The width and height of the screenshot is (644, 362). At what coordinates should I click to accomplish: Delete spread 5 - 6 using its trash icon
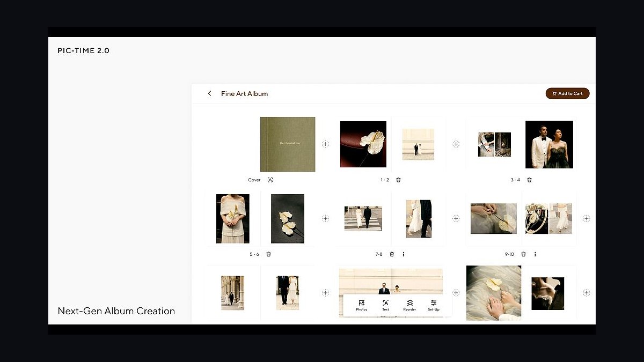tap(268, 254)
